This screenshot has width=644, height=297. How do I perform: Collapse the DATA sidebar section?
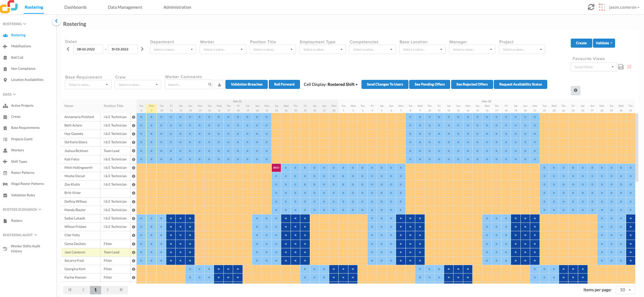click(x=9, y=95)
